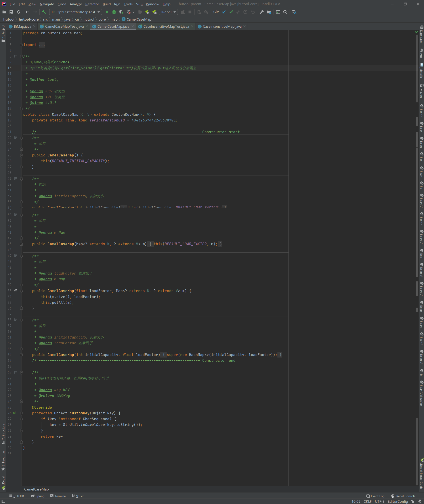Open the 9: Git tool window

click(x=78, y=496)
